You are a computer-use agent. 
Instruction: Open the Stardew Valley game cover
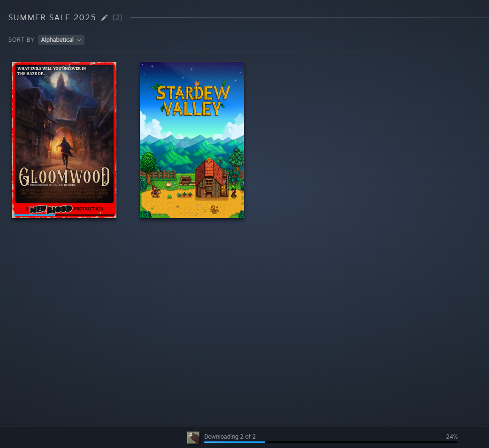[192, 140]
